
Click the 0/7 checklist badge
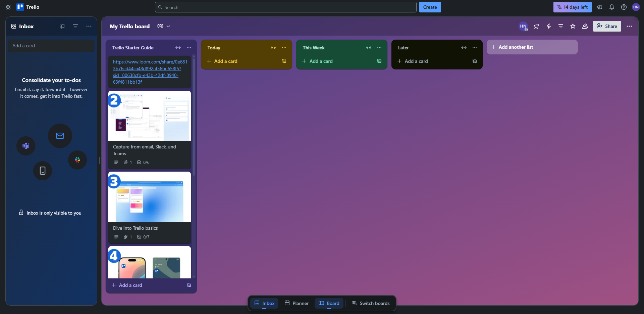[143, 237]
